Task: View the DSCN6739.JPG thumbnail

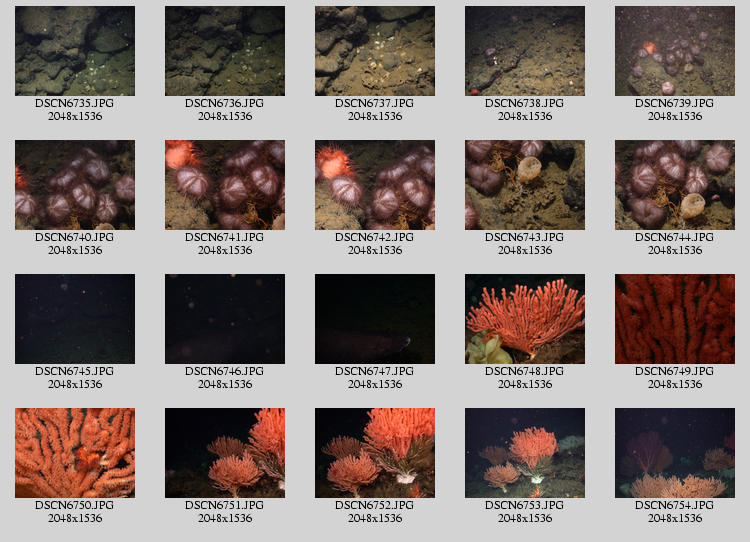Action: [675, 51]
